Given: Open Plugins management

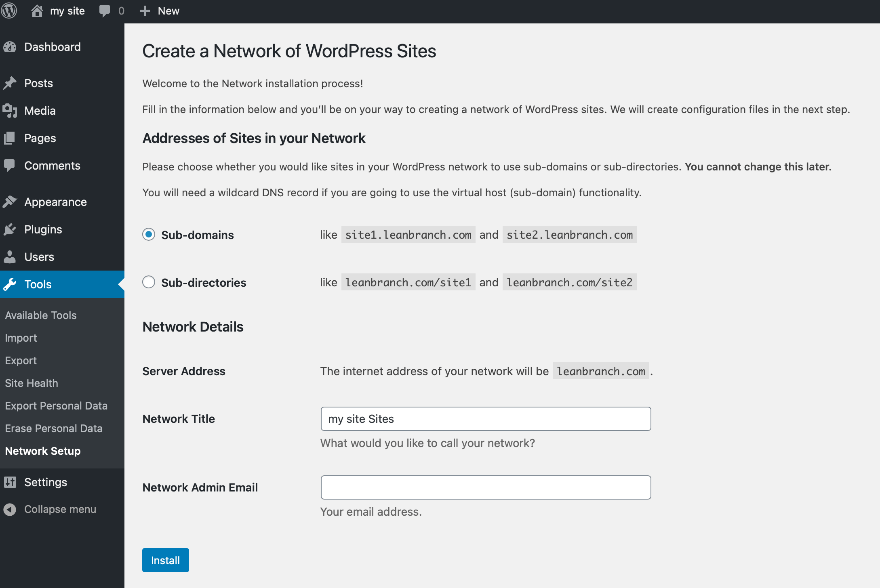Looking at the screenshot, I should [43, 229].
